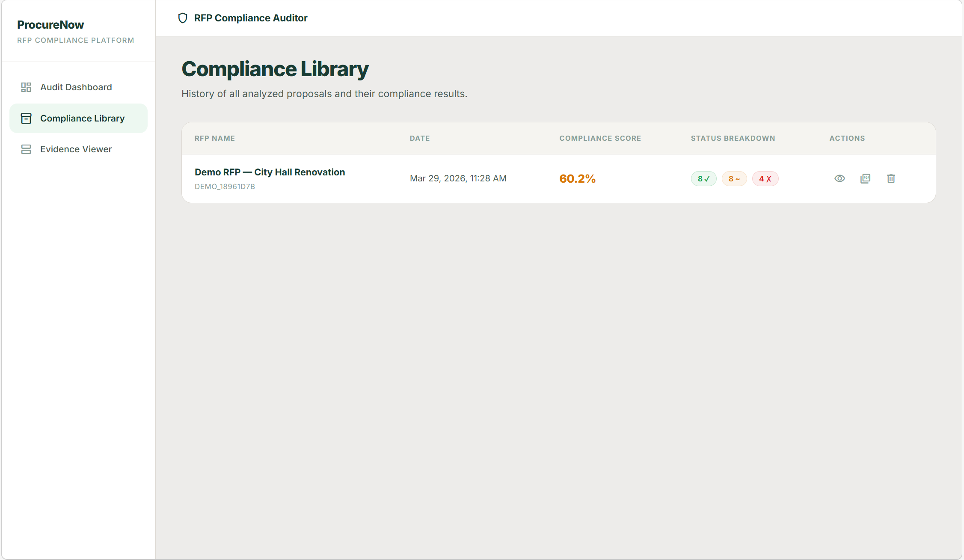The image size is (964, 560).
Task: Click the Audit Dashboard grid icon
Action: pos(26,87)
